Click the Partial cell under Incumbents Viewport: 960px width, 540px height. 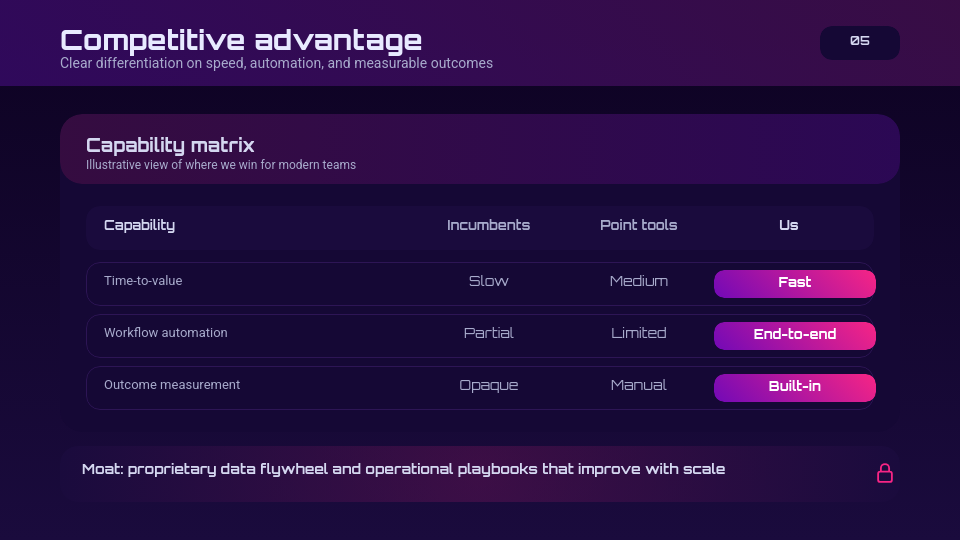point(488,333)
